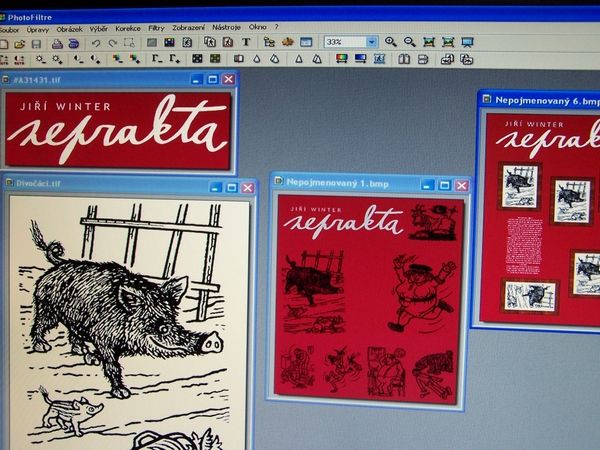Close the A31431.tif image window
Viewport: 600px width, 450px height.
pyautogui.click(x=228, y=79)
